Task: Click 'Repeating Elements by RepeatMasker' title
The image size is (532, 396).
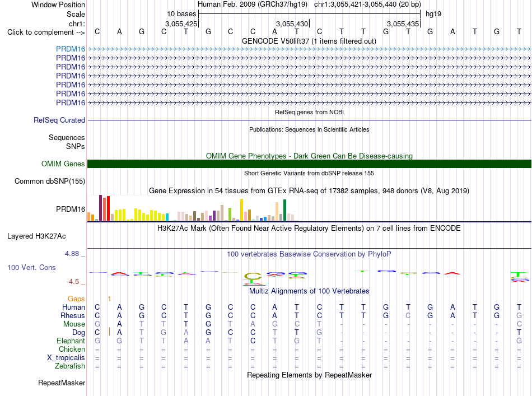Action: click(x=309, y=375)
